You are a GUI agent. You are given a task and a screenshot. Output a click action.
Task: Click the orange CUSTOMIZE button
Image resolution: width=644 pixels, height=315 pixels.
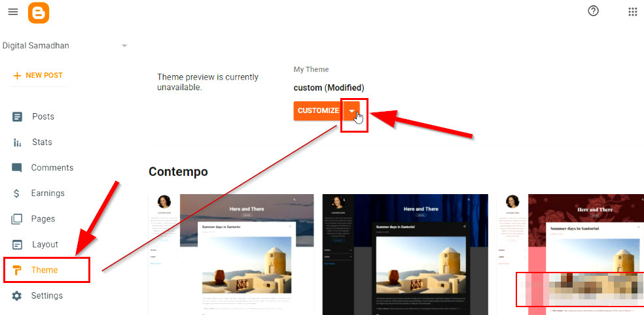point(318,110)
